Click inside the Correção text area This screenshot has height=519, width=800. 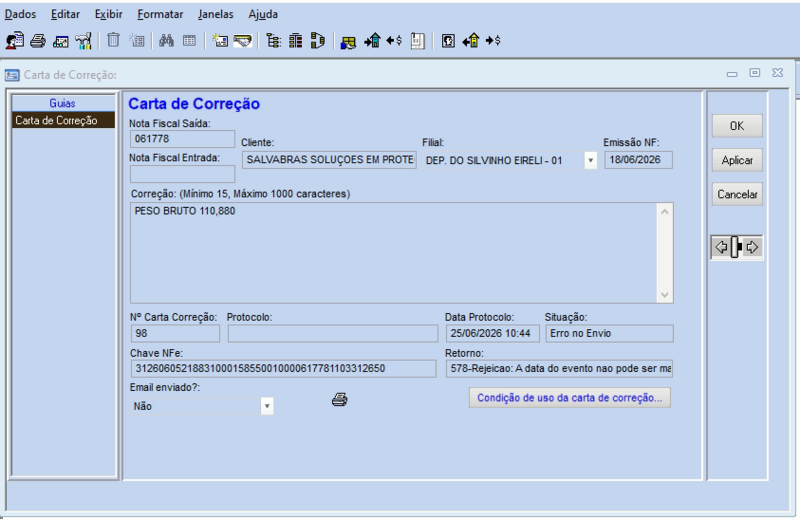click(x=394, y=253)
